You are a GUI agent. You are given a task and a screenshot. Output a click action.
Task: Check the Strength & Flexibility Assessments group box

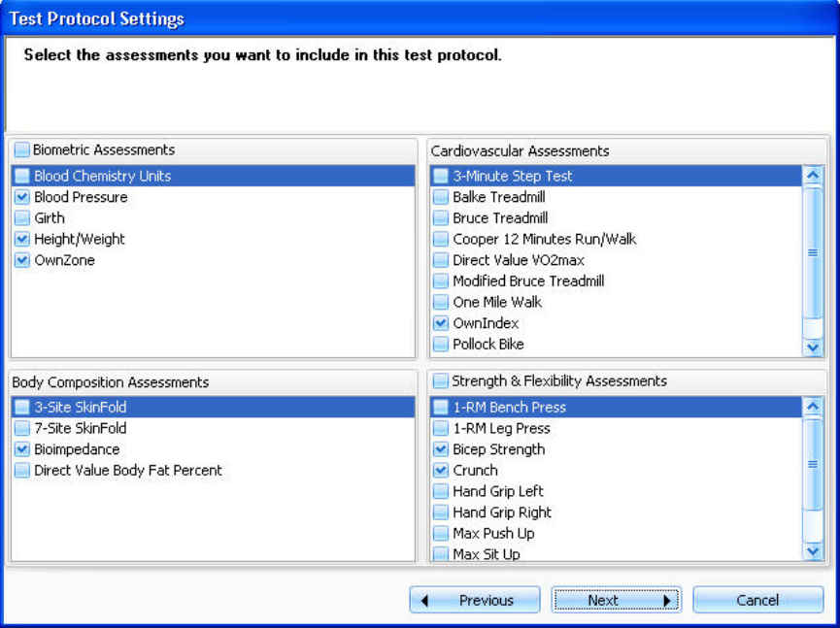coord(441,381)
